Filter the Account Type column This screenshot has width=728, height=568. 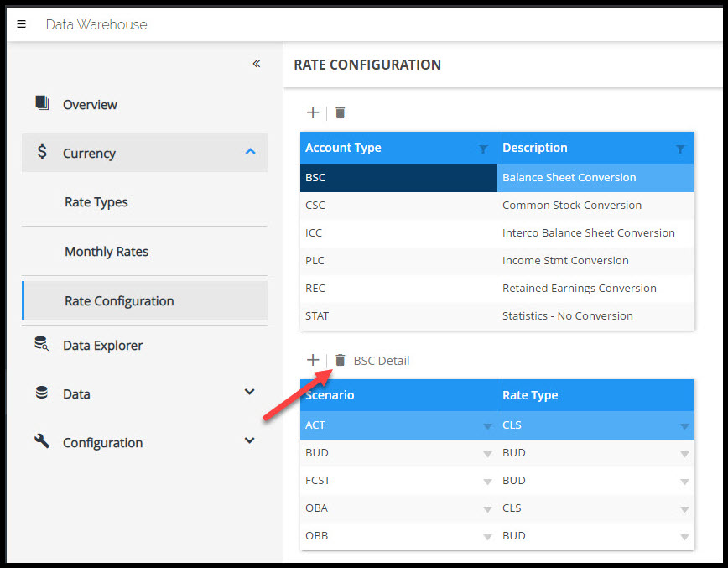pos(483,149)
